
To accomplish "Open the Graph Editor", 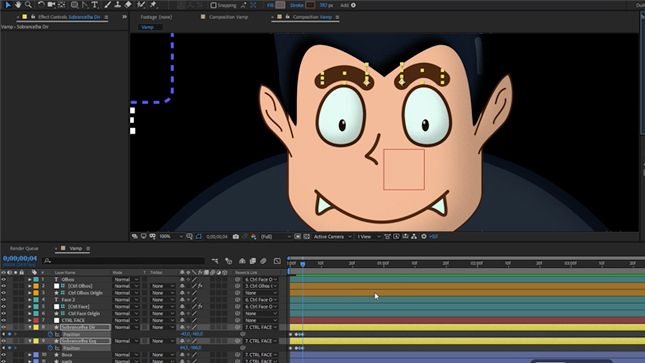I will point(277,261).
